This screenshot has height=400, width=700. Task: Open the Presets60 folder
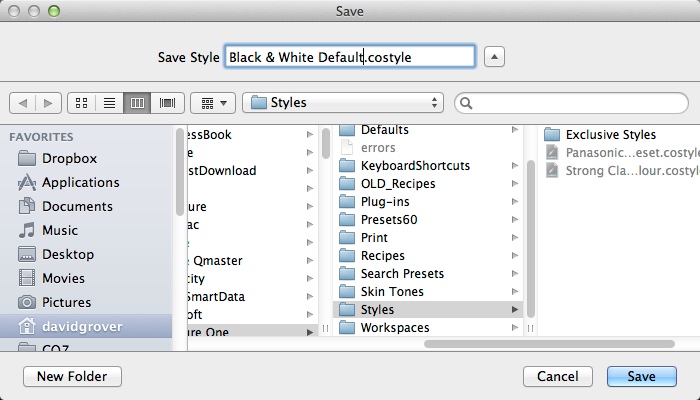coord(428,220)
